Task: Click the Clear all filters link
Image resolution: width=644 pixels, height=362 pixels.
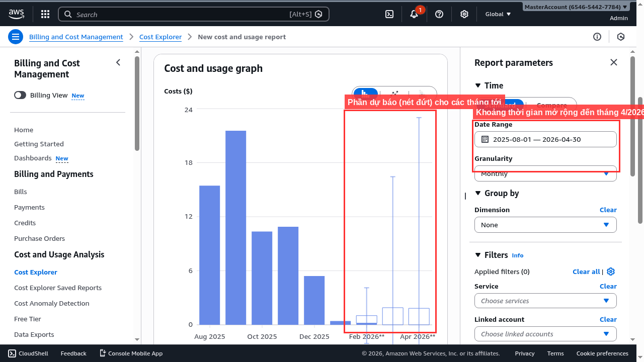Action: tap(586, 271)
